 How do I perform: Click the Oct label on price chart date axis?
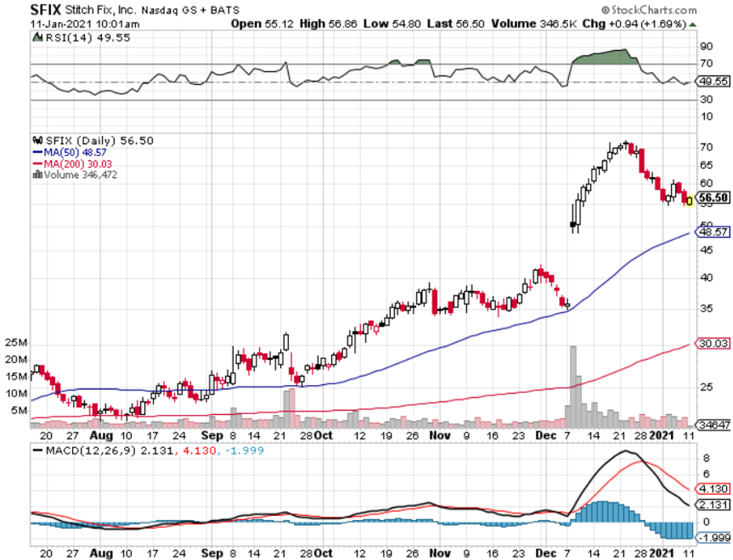(323, 435)
